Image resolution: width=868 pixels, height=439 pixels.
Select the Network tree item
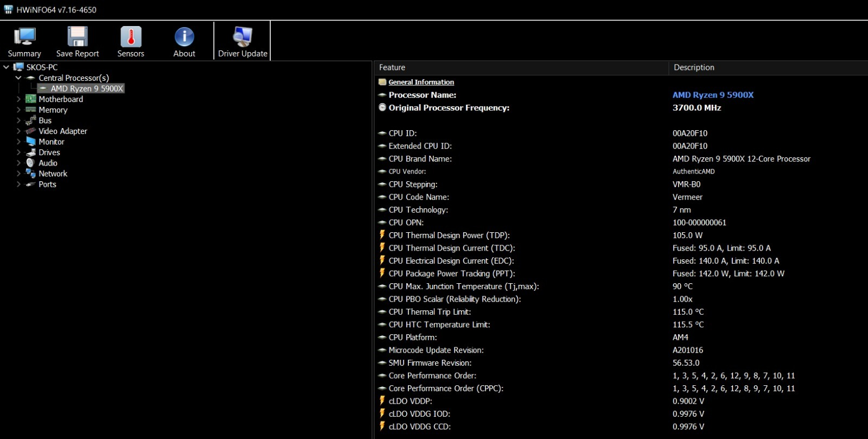click(53, 174)
